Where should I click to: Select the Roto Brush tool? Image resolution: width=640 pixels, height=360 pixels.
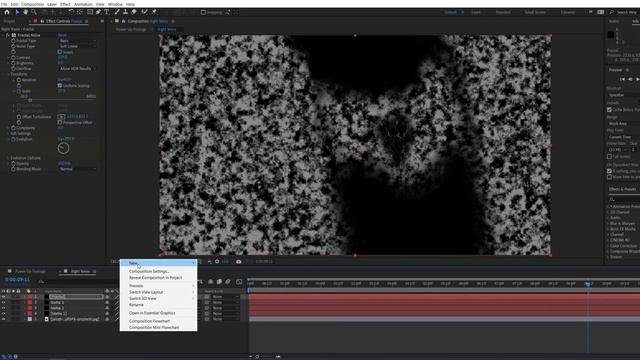(x=144, y=12)
